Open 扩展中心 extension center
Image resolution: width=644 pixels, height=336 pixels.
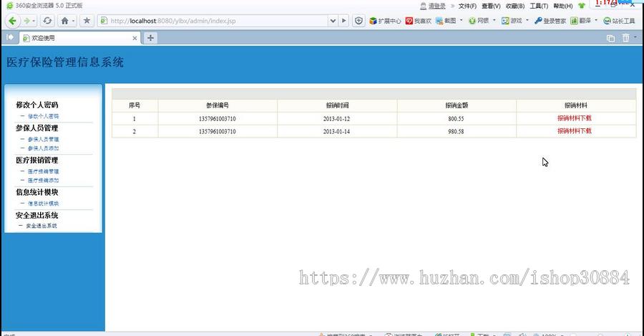pos(385,21)
